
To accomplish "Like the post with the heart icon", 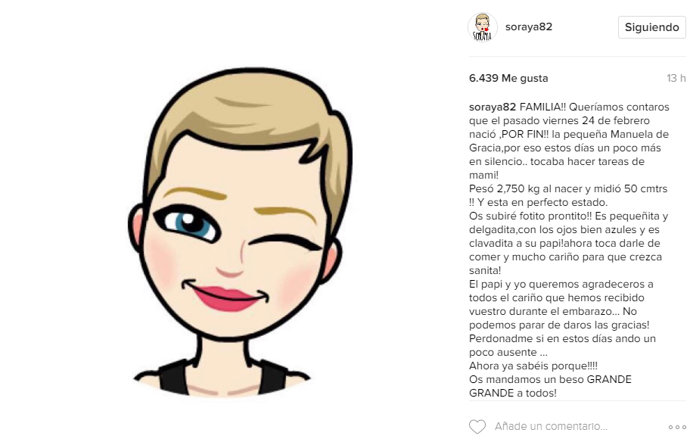I will [477, 427].
